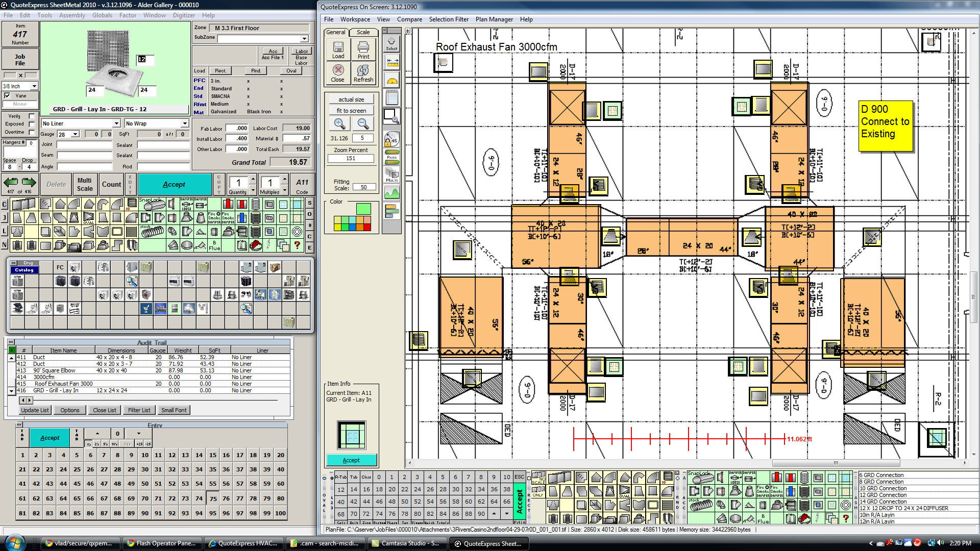Switch to the Scale tab
Screen dimensions: 980x551
363,32
